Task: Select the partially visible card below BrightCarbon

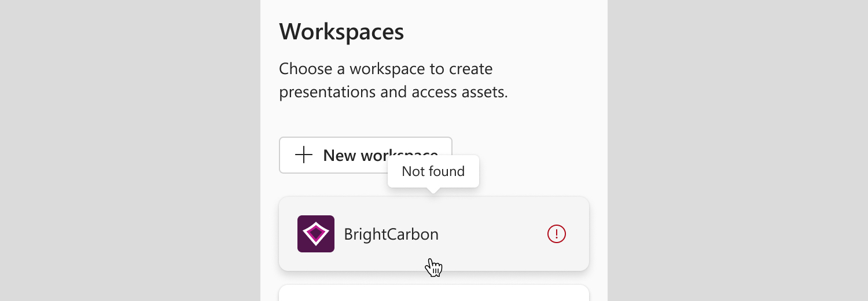Action: (434, 293)
